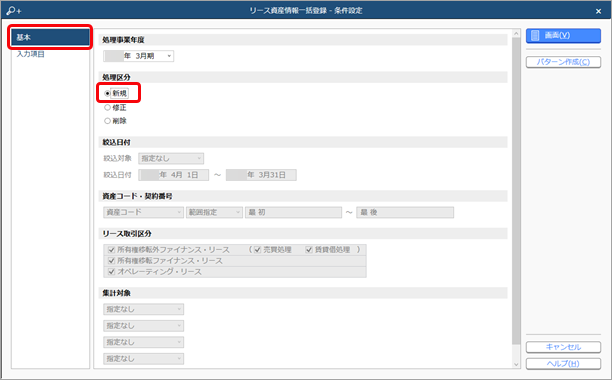This screenshot has height=380, width=612.
Task: Choose the 修正 processing option
Action: click(x=107, y=107)
